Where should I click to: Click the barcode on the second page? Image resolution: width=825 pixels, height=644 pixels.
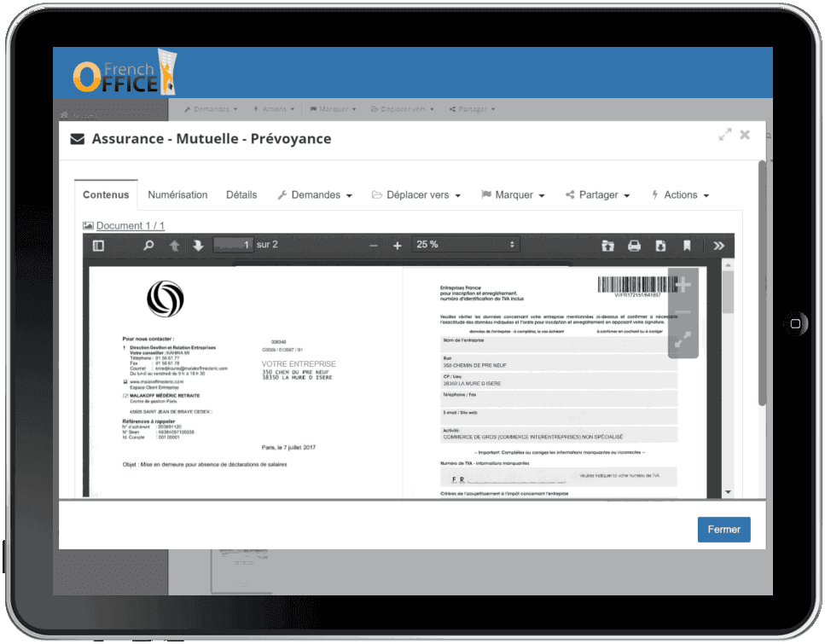pyautogui.click(x=637, y=285)
